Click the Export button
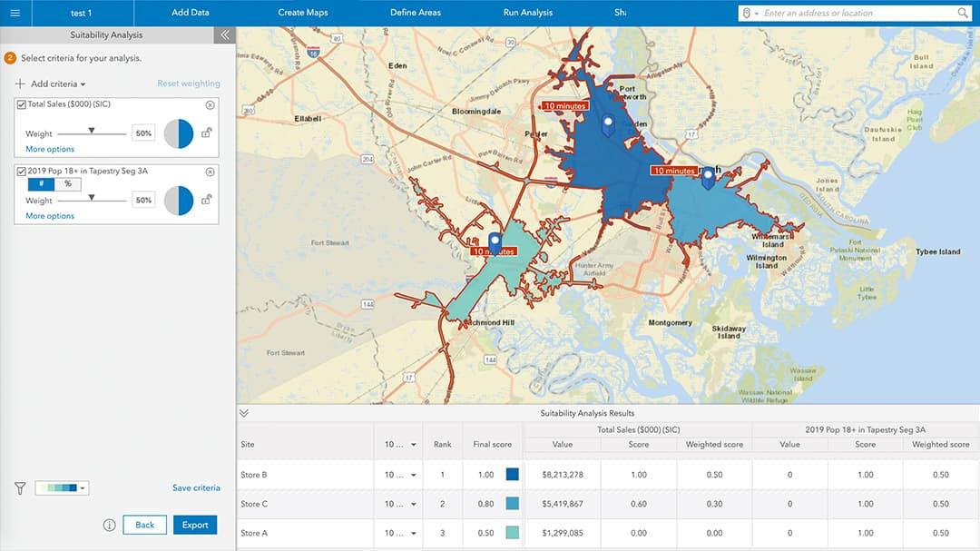 click(x=195, y=525)
